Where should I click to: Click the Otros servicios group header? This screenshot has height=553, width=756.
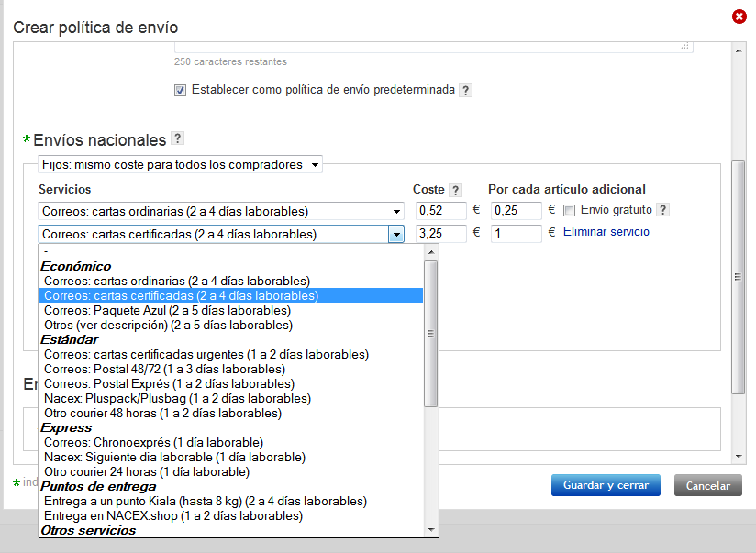(88, 530)
